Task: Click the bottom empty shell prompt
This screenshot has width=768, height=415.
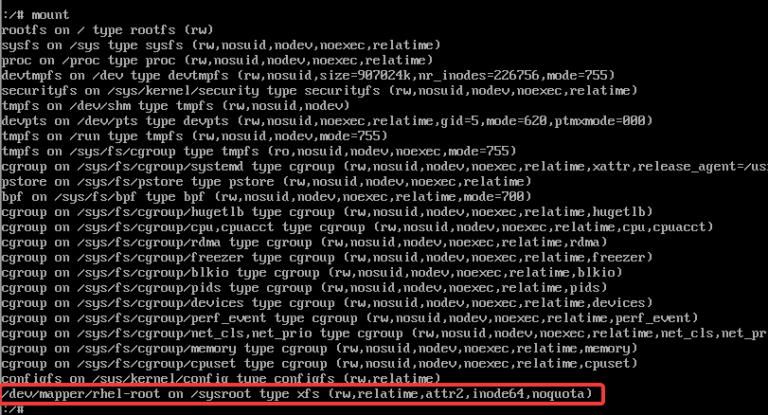Action: point(13,410)
